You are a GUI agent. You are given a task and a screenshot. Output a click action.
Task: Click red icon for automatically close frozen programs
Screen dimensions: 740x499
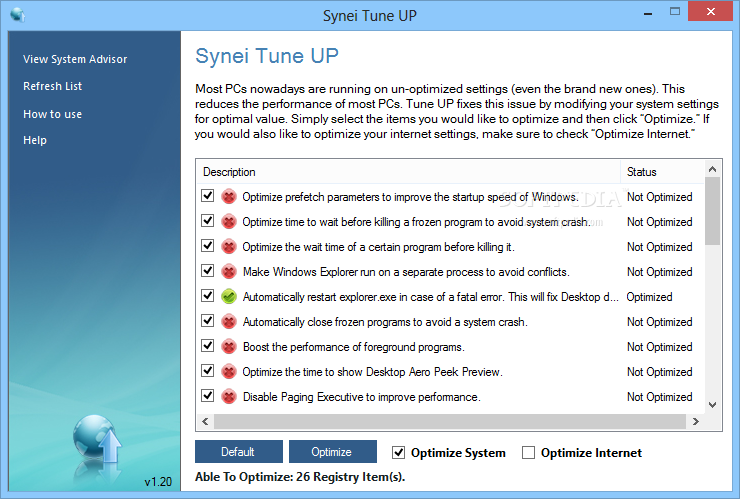[x=229, y=321]
